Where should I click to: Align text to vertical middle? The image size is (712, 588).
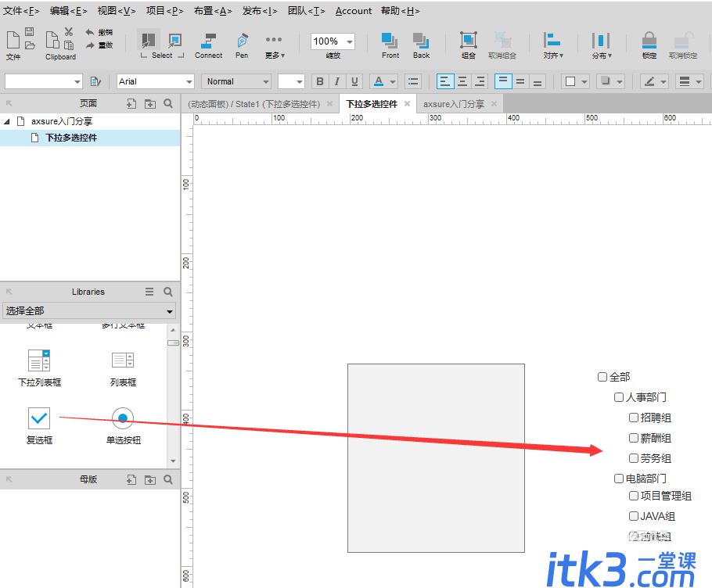520,81
